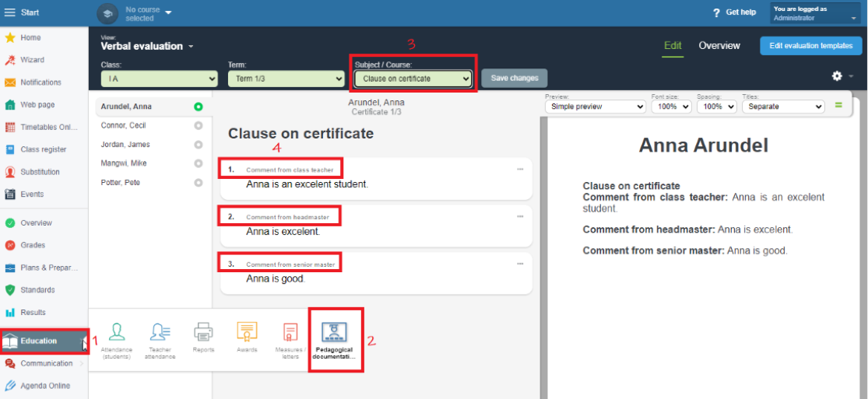Open the Communication speech bubble icon
868x399 pixels.
point(9,363)
